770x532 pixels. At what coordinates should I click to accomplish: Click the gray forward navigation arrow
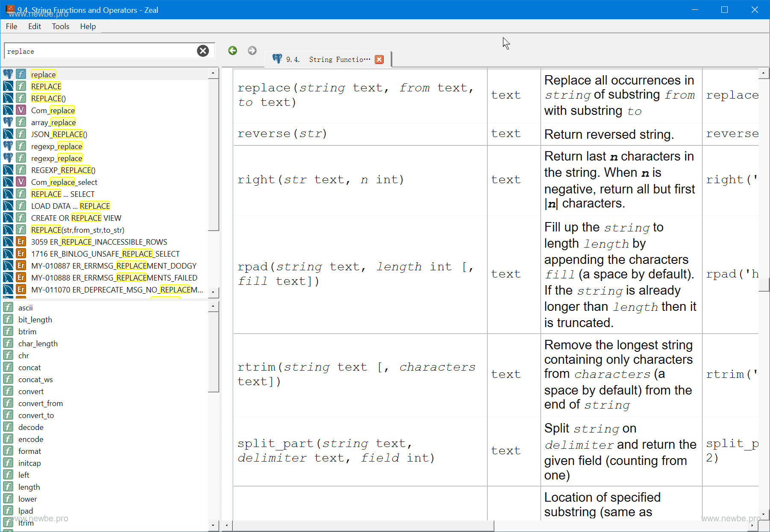(x=252, y=51)
